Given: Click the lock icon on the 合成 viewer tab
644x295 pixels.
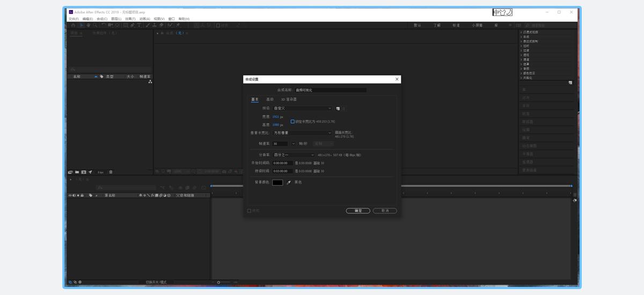Looking at the screenshot, I should (162, 33).
